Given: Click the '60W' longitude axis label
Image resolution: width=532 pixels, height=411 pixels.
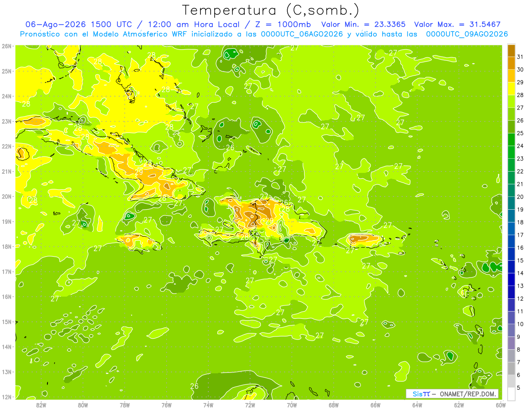Looking at the screenshot, I should (501, 405).
